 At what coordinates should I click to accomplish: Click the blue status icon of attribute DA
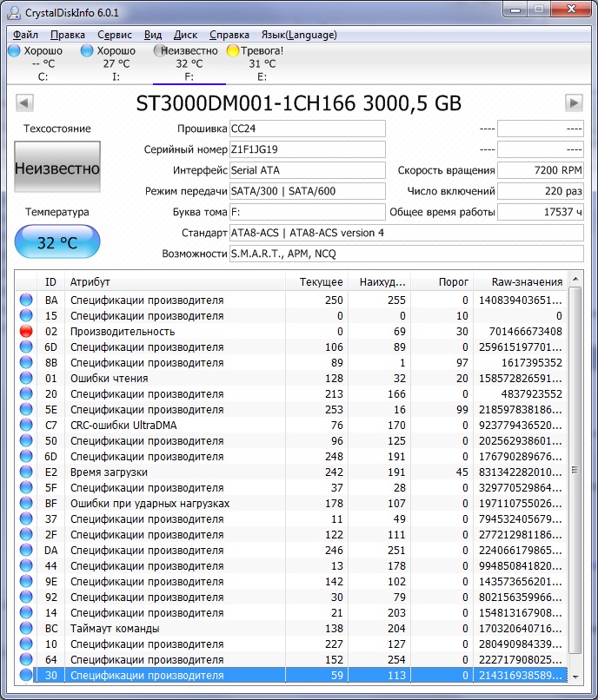[x=26, y=550]
